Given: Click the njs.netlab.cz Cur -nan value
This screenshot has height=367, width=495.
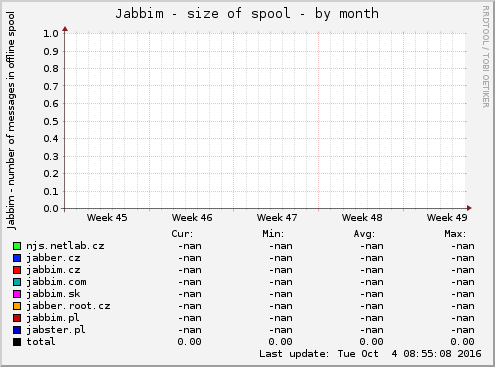Looking at the screenshot, I should pyautogui.click(x=190, y=246).
